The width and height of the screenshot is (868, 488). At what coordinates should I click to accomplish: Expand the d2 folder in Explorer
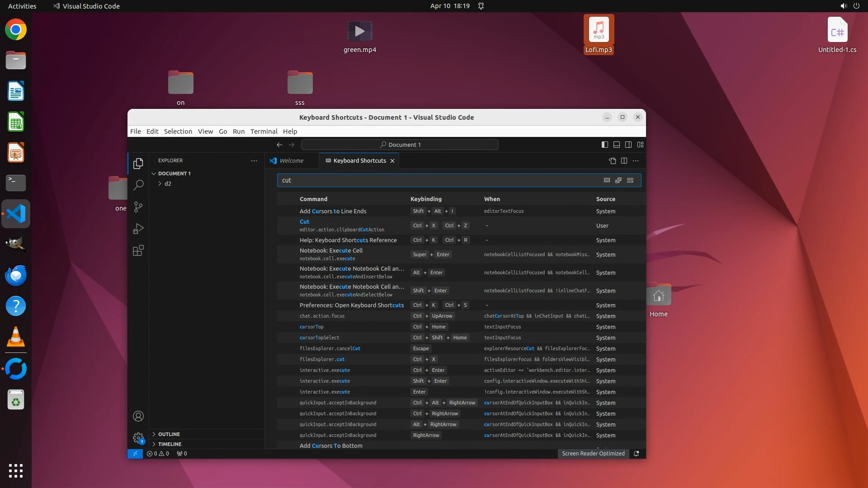[x=168, y=183]
